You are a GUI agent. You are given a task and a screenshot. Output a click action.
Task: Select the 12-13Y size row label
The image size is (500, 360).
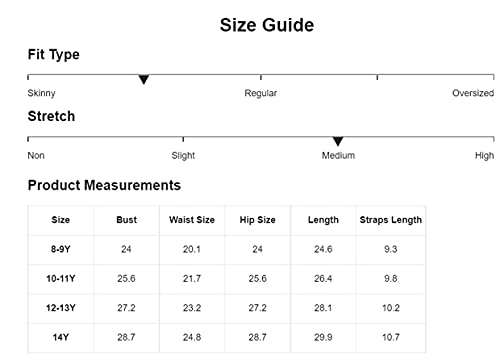pos(61,308)
